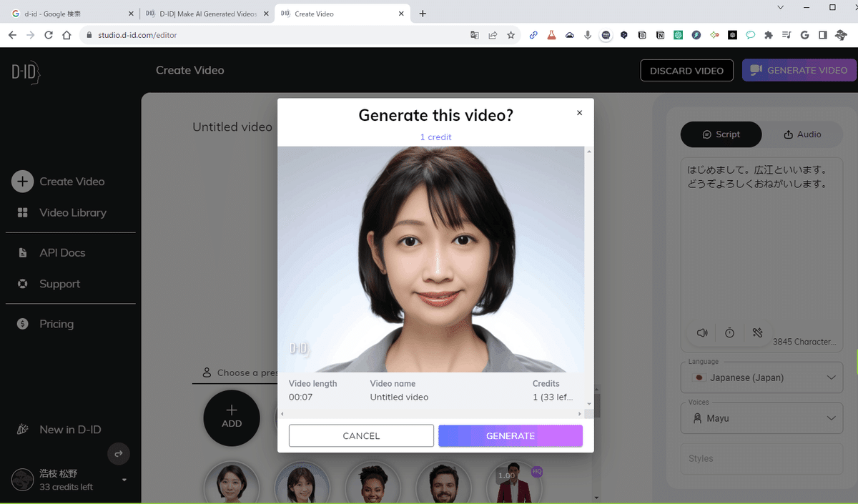Click the plus icon beside Create Video
This screenshot has width=858, height=504.
click(x=23, y=182)
